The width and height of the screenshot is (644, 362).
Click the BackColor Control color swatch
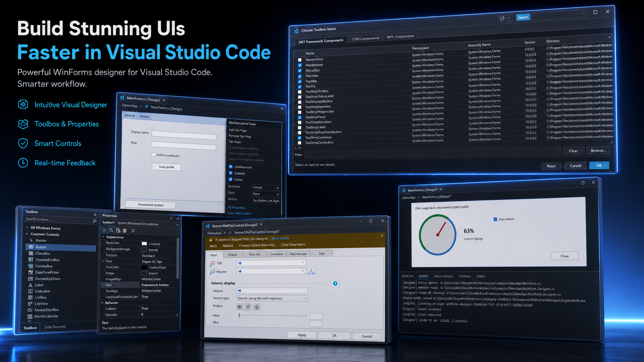(144, 244)
